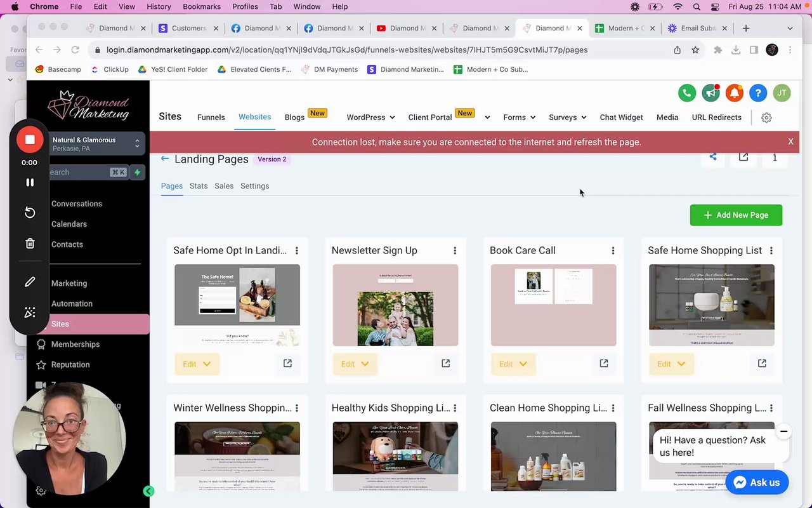
Task: Open Newsletter Sign Up page in new tab
Action: (445, 363)
